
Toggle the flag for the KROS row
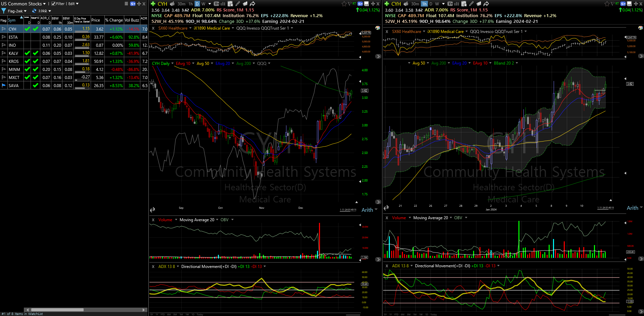(4, 62)
